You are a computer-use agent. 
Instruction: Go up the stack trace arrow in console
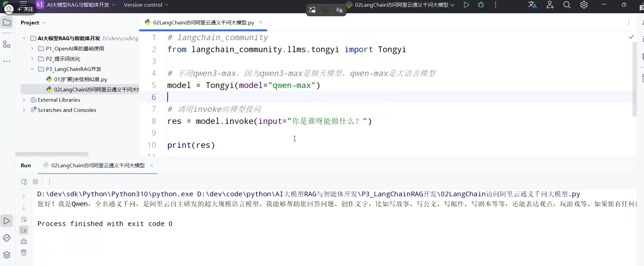coord(24,197)
